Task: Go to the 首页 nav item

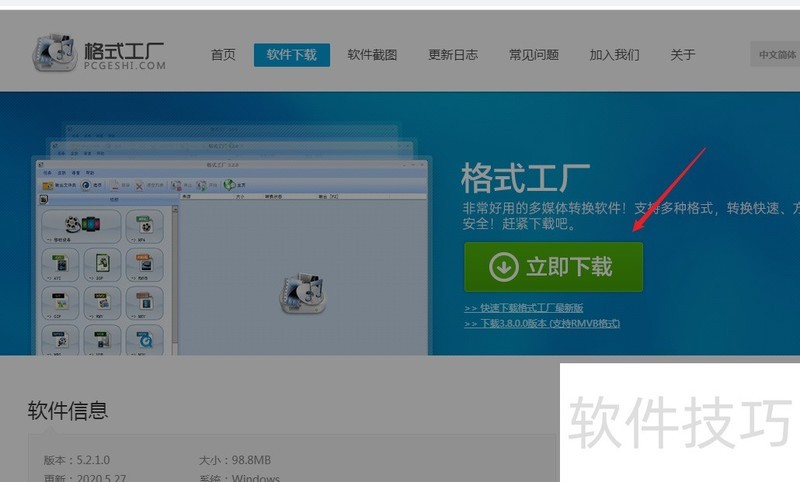Action: (x=223, y=55)
